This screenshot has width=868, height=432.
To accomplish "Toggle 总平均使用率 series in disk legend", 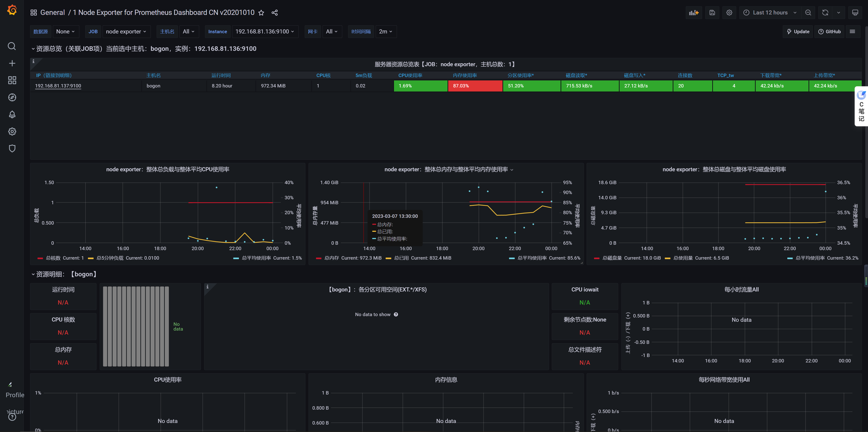I will pyautogui.click(x=810, y=258).
